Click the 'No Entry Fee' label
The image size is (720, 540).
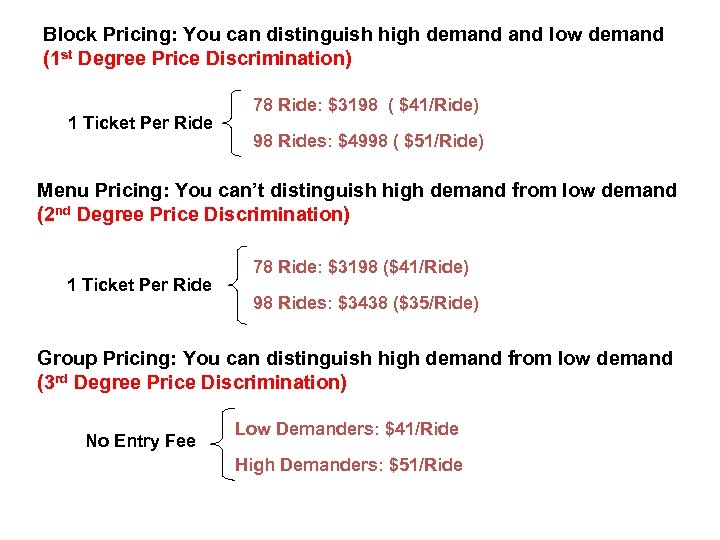(141, 441)
